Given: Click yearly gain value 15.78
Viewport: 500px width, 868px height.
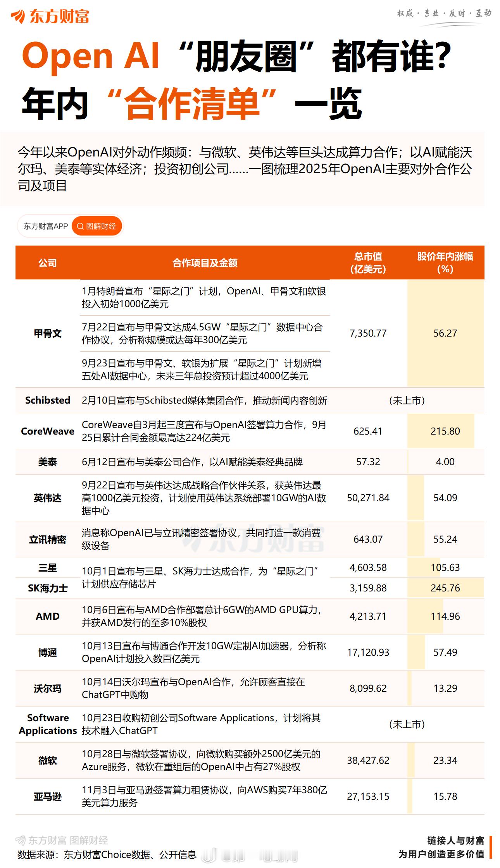Looking at the screenshot, I should pyautogui.click(x=445, y=796).
